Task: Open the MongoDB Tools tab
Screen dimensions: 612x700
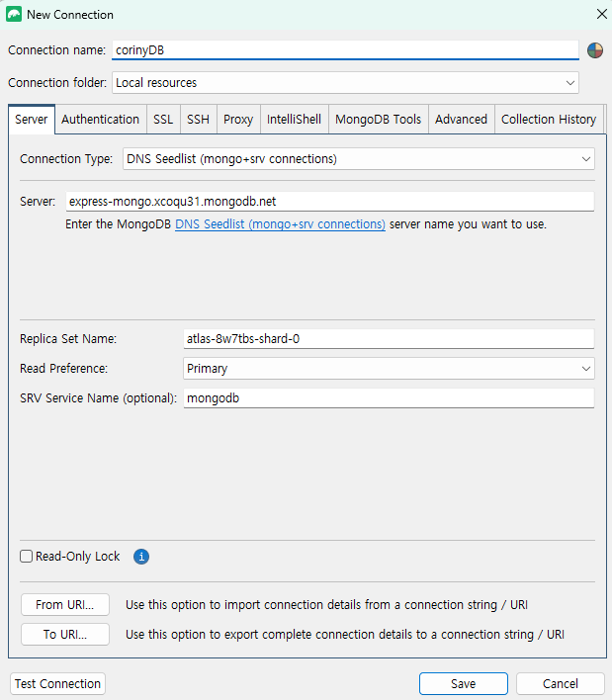Action: pyautogui.click(x=379, y=120)
